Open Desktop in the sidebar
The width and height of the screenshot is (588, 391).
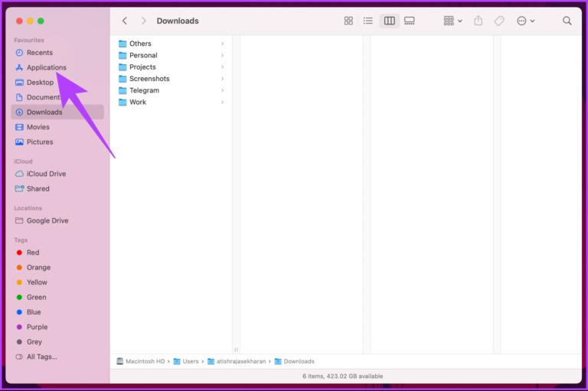pos(57,83)
